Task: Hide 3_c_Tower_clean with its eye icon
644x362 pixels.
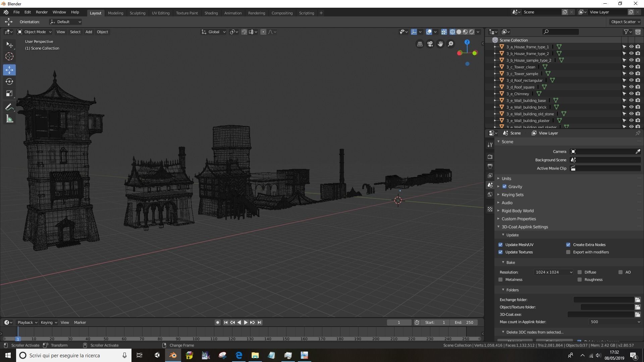Action: point(631,67)
